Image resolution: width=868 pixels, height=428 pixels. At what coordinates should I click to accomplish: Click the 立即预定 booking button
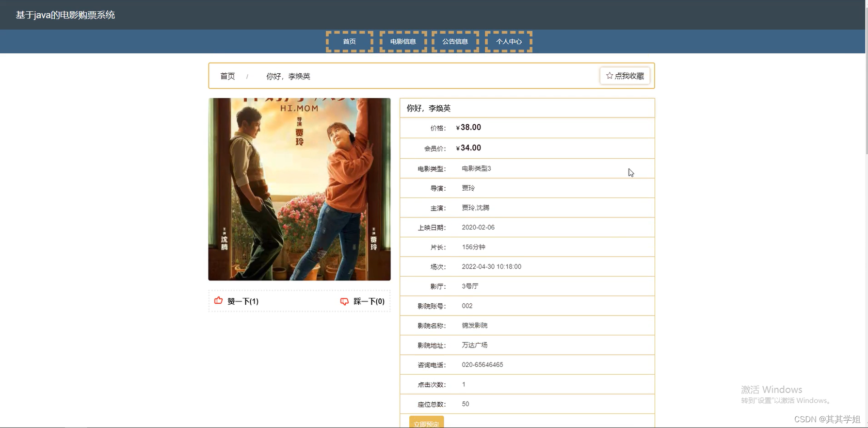click(426, 422)
